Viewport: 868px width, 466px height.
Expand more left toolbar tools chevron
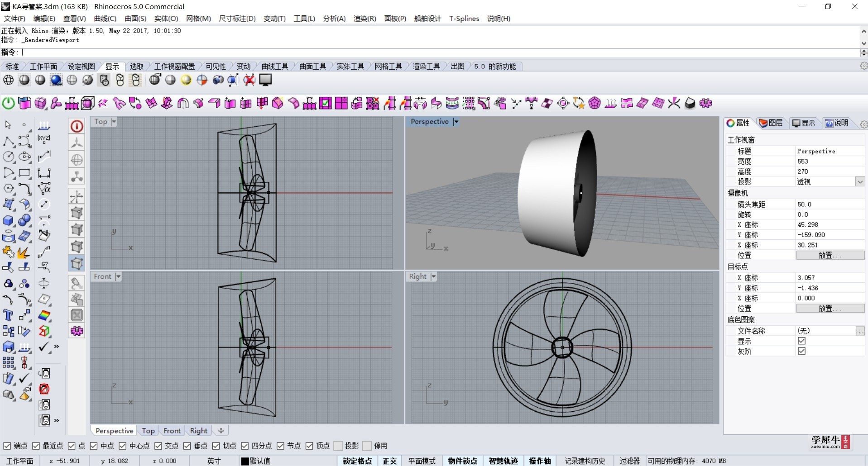click(x=57, y=347)
